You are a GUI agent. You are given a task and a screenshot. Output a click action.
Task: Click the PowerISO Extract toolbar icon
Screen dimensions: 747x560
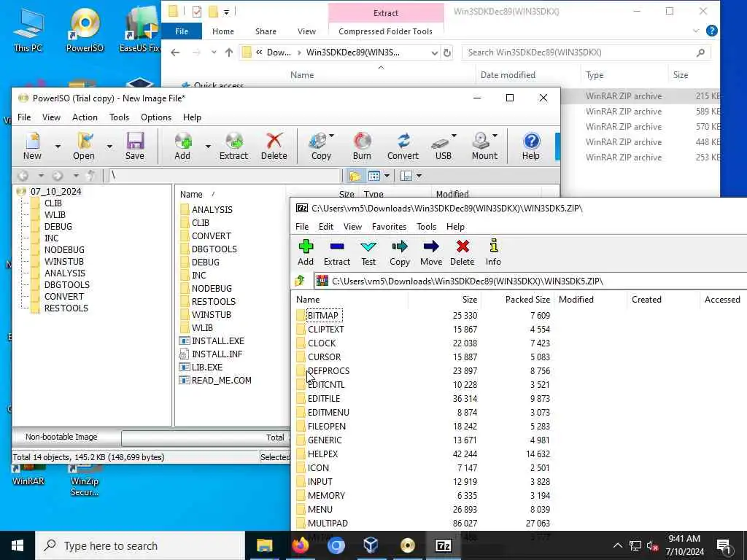tap(233, 146)
